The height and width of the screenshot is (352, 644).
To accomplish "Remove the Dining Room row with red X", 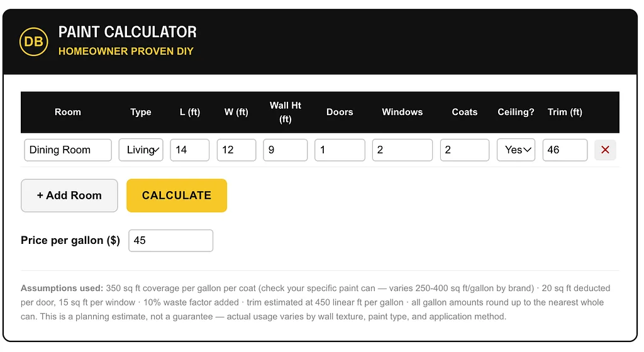I will pos(605,150).
